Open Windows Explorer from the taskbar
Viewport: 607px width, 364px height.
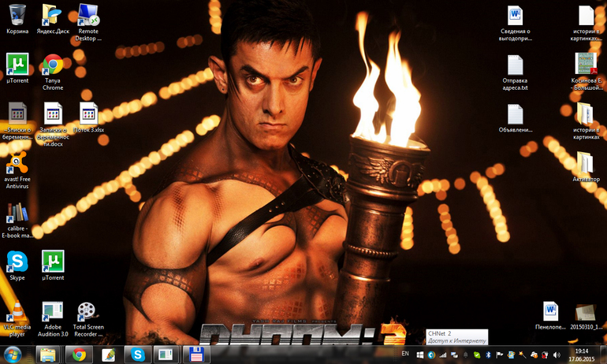tap(48, 354)
